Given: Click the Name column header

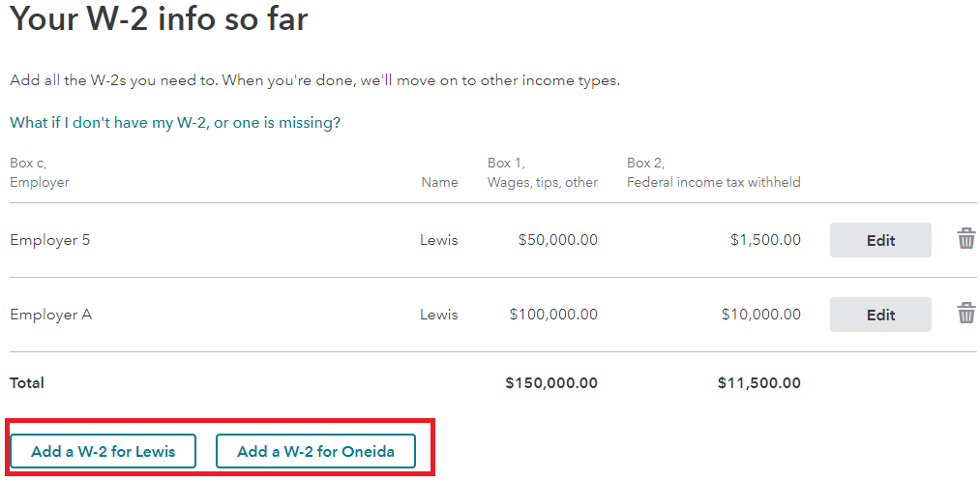Looking at the screenshot, I should click(439, 182).
